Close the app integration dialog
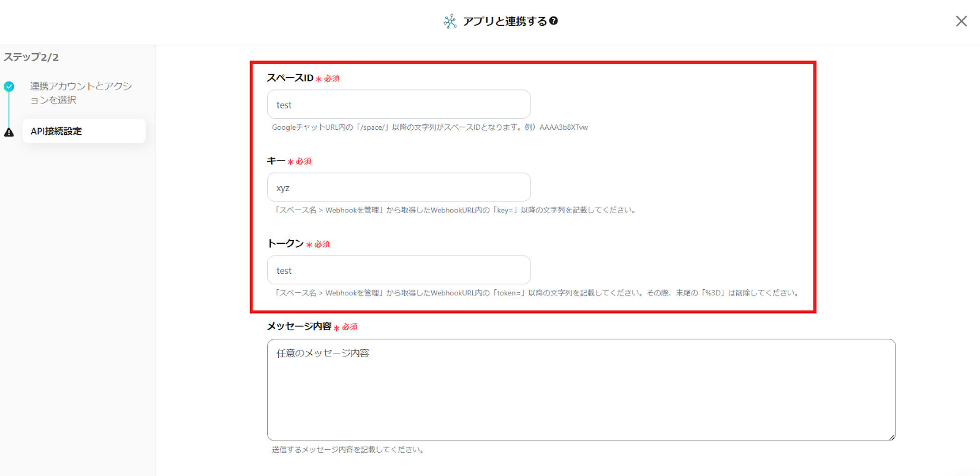 (x=961, y=21)
